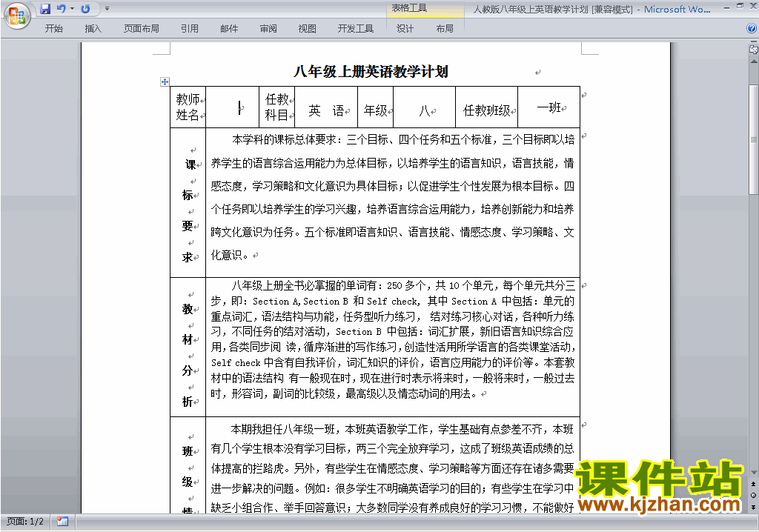Screen dimensions: 759x532
Task: Click the Undo arrow icon
Action: [x=61, y=9]
